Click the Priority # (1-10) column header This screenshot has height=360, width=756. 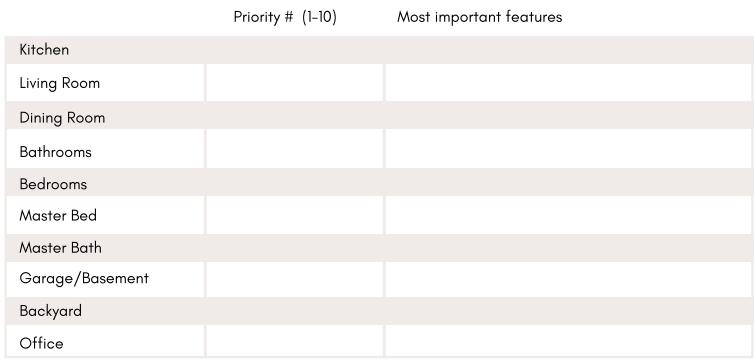[x=285, y=17]
